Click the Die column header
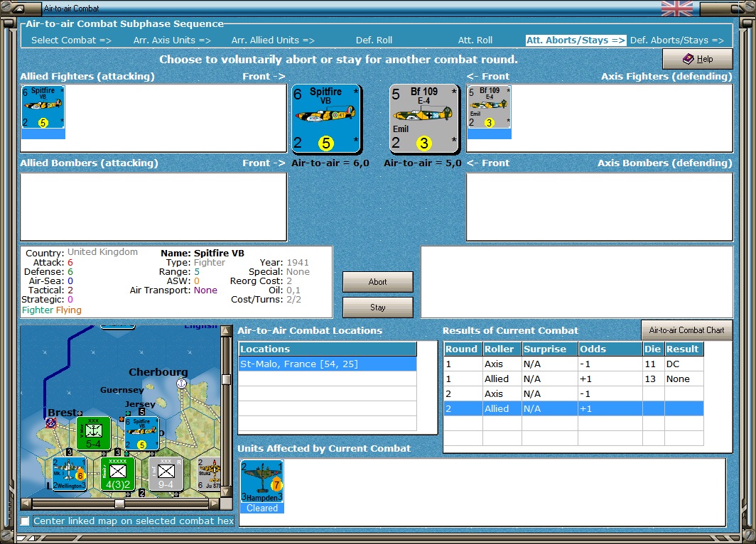Viewport: 756px width, 544px height. [653, 349]
